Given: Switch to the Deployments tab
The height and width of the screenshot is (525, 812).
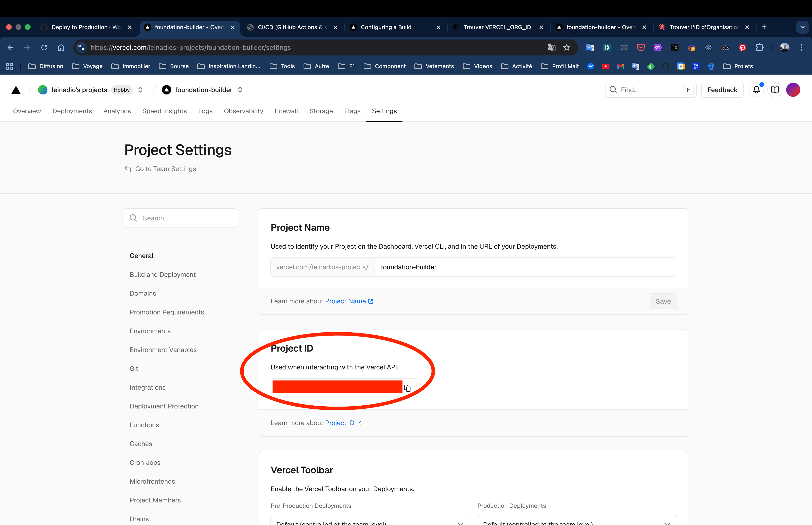Looking at the screenshot, I should pyautogui.click(x=72, y=111).
